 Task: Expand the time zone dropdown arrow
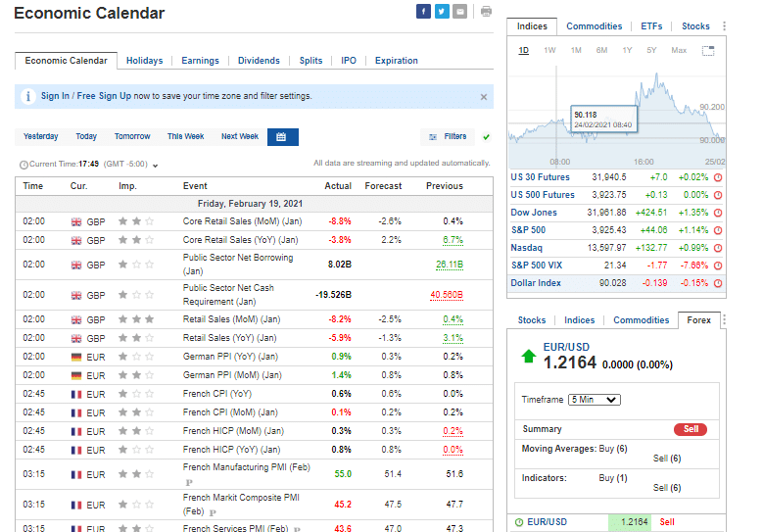155,166
